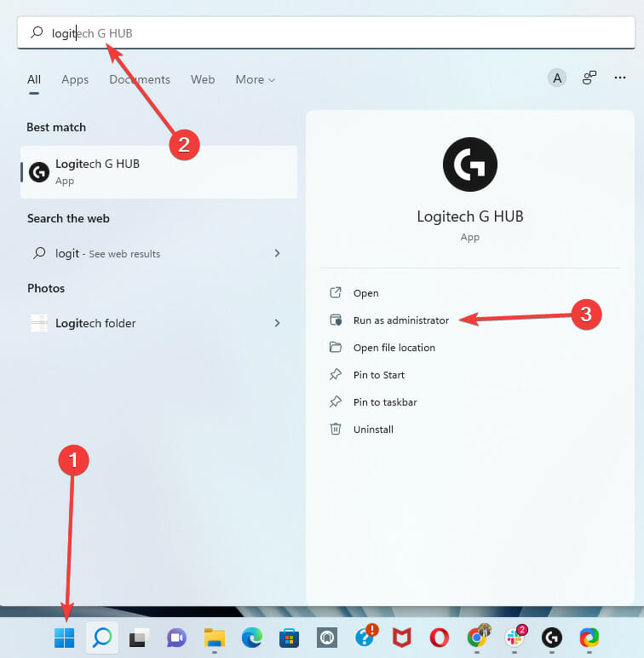The width and height of the screenshot is (644, 658).
Task: Select Uninstall for Logitech G HUB
Action: (373, 430)
